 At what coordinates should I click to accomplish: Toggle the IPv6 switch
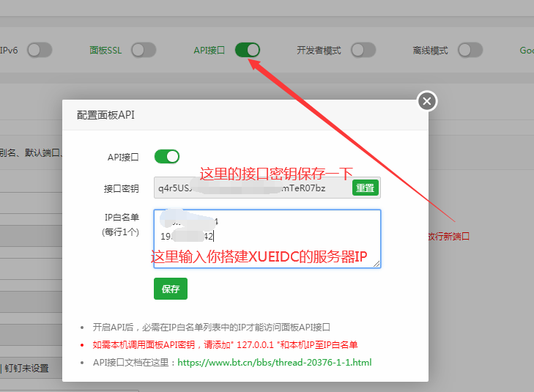click(39, 50)
